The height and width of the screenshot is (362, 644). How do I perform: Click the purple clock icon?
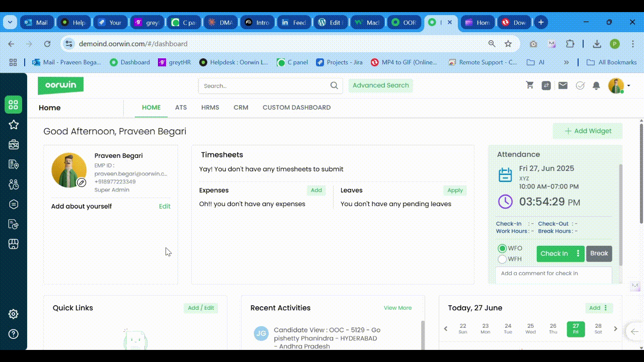(505, 202)
